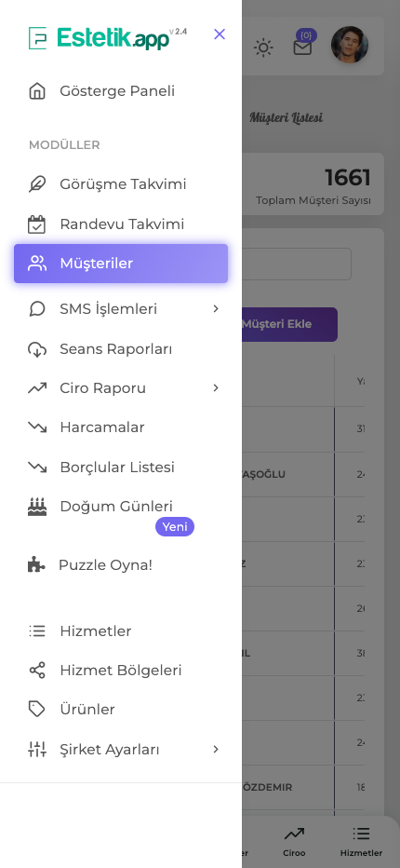The width and height of the screenshot is (400, 868).
Task: Expand the SMS İşlemleri submenu chevron
Action: [x=216, y=309]
